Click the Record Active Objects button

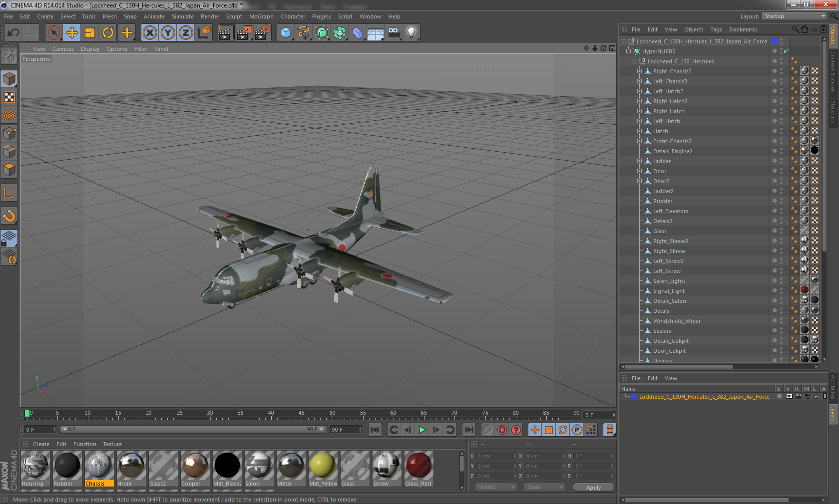point(488,430)
